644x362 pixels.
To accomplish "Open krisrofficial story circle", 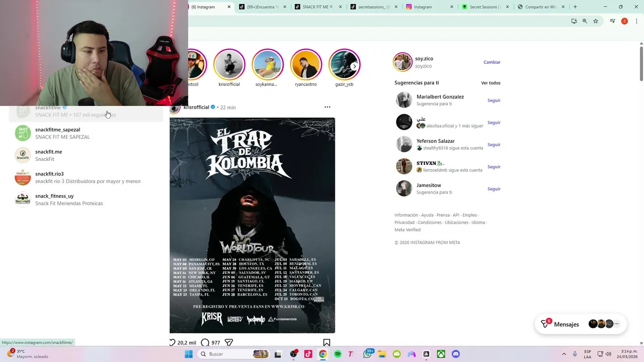I will tap(229, 64).
